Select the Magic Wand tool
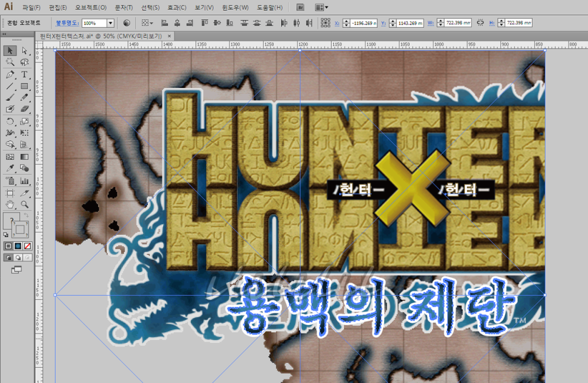 click(x=10, y=62)
